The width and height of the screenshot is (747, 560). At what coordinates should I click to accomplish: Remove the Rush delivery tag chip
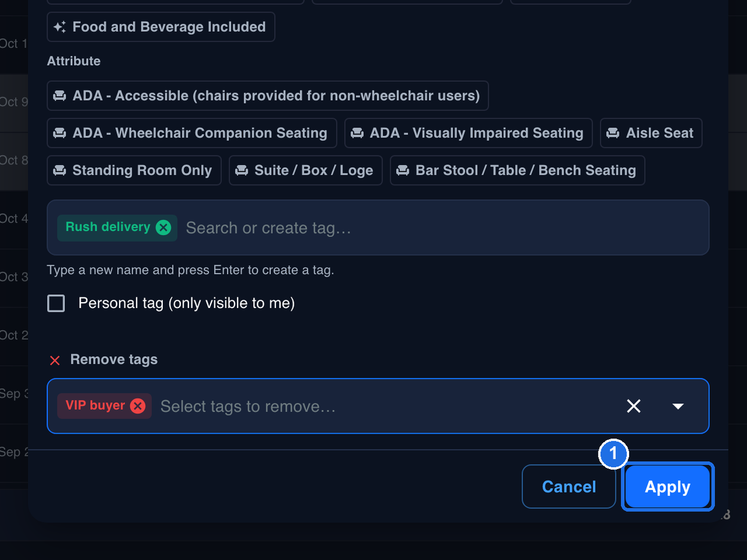click(163, 227)
